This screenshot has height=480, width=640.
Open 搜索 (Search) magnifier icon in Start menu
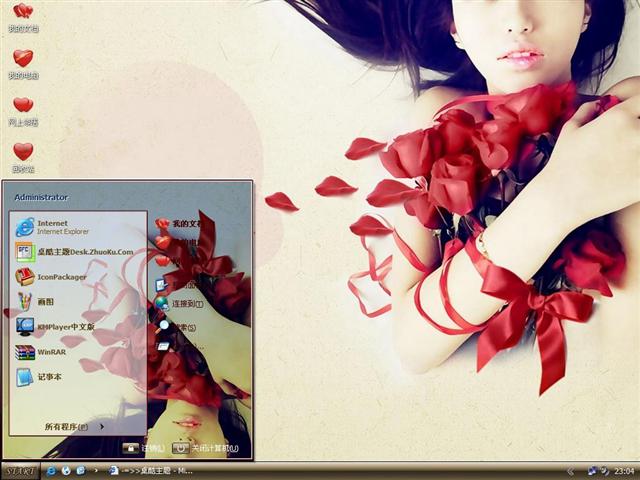[162, 327]
